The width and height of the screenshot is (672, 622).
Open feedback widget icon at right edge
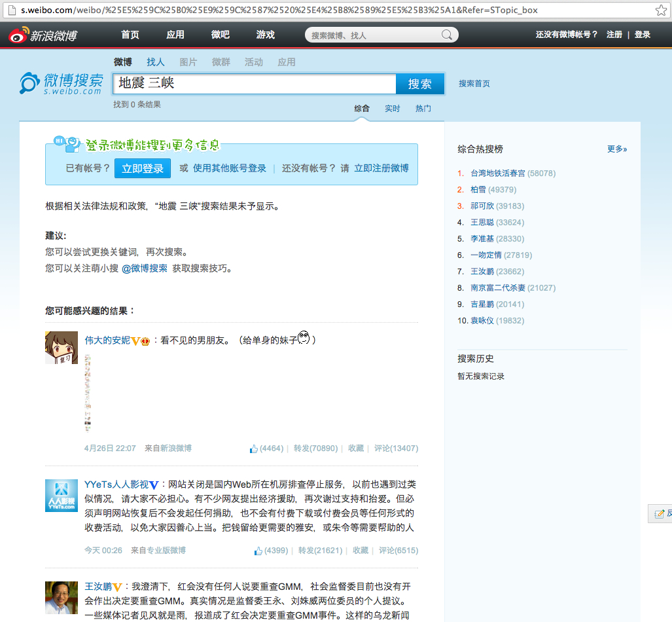pyautogui.click(x=660, y=513)
